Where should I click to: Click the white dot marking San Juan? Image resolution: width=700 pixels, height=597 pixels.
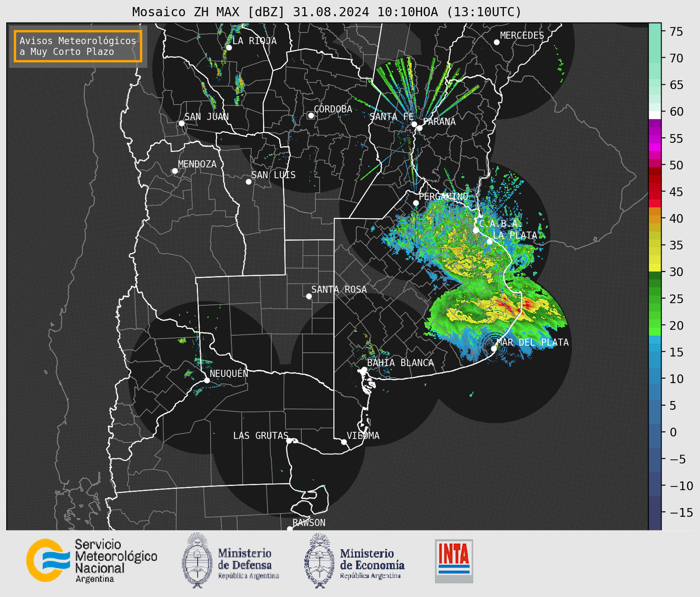click(181, 123)
